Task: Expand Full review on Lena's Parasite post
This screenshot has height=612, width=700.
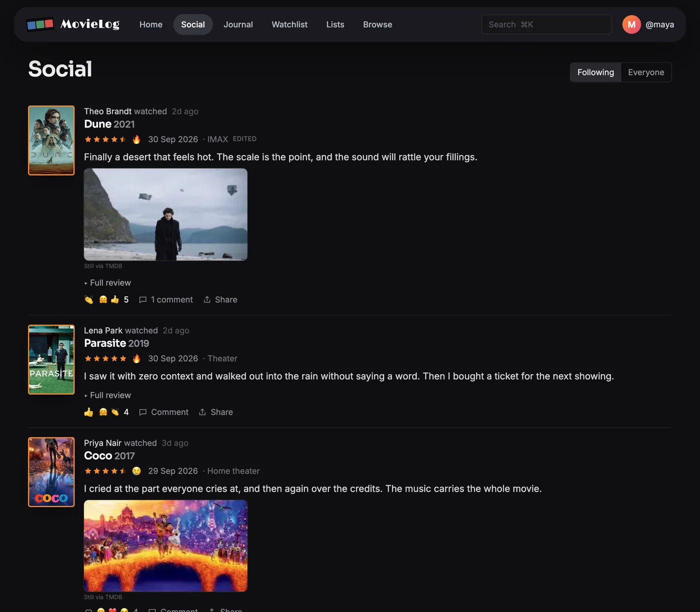Action: (107, 395)
